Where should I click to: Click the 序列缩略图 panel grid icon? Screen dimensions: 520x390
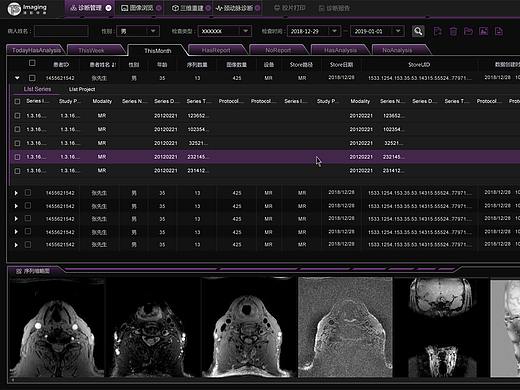click(19, 271)
